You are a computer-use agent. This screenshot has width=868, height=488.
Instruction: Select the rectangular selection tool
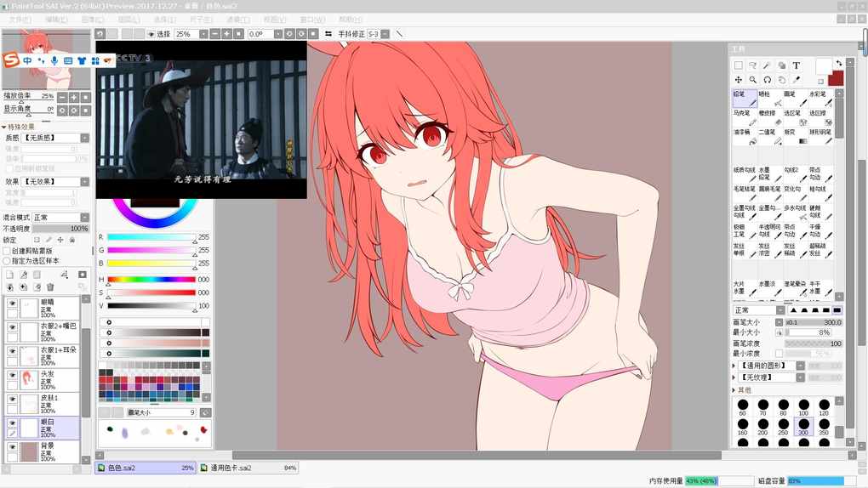click(739, 65)
